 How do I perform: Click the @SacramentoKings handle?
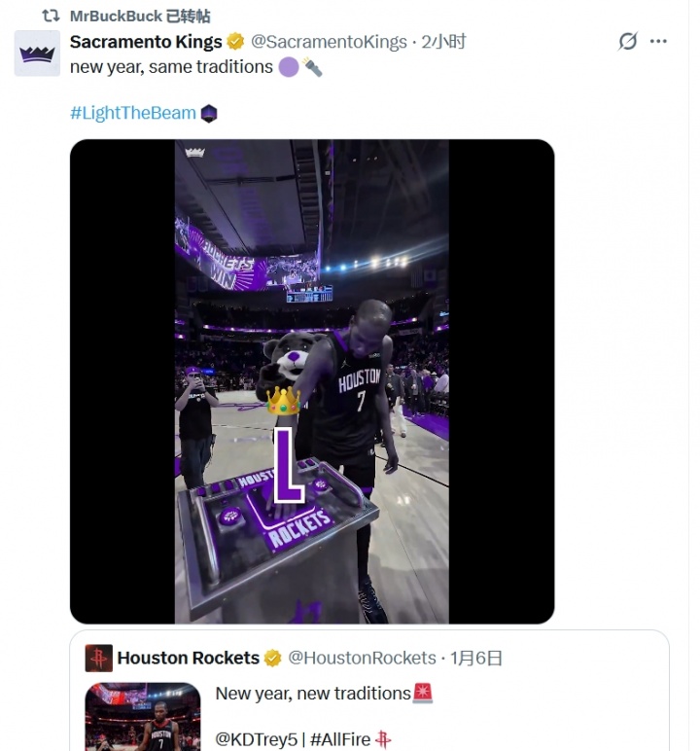click(x=329, y=42)
